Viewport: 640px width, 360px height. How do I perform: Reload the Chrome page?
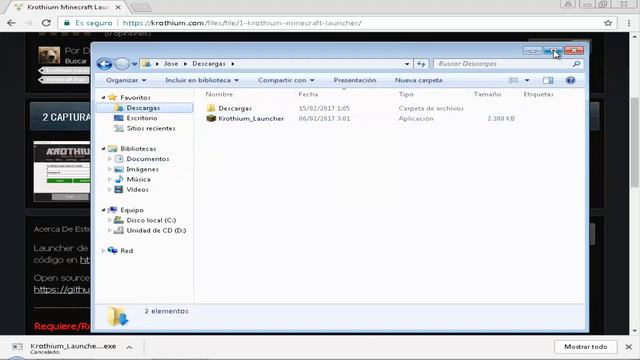pos(46,23)
